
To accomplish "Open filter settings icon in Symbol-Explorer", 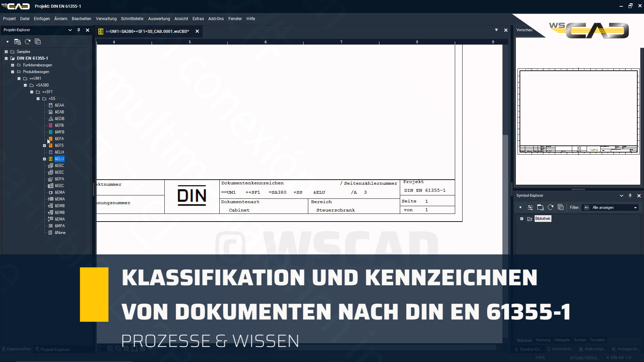I will [x=531, y=207].
